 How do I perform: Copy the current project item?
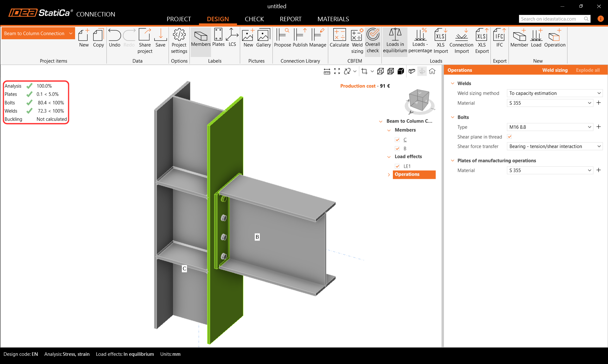coord(98,38)
